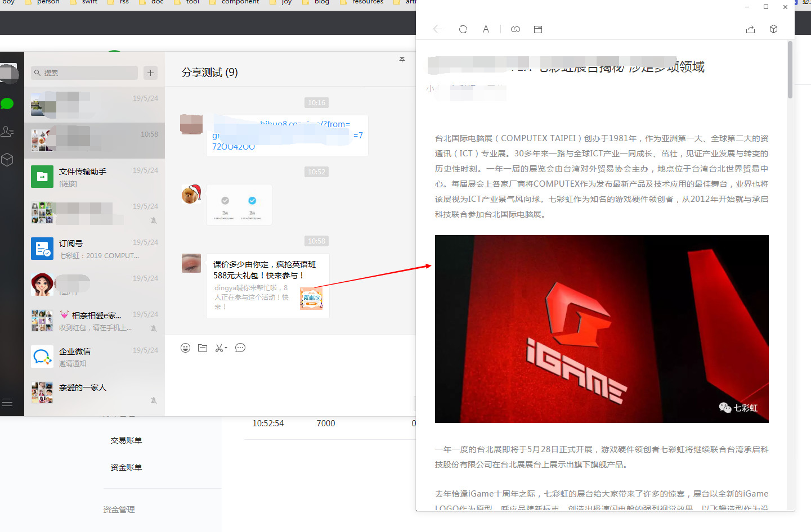Viewport: 811px width, 532px height.
Task: Open the image message with checkmarks
Action: tap(239, 205)
